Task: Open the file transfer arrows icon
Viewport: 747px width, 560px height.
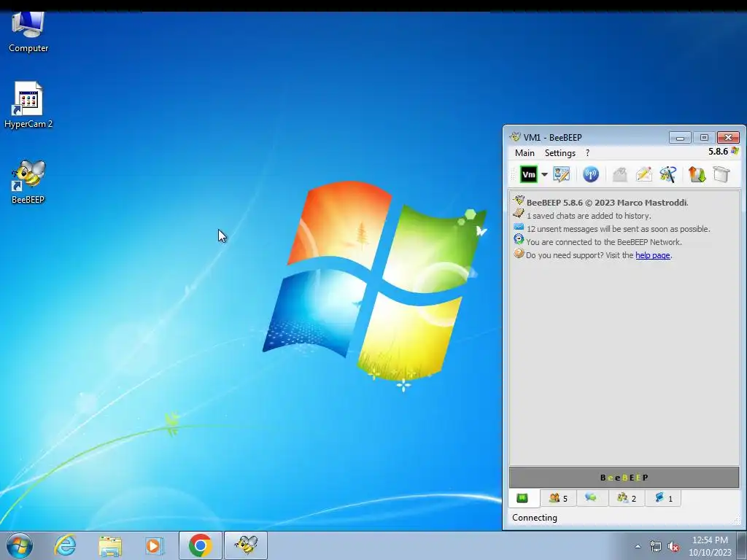Action: coord(697,174)
